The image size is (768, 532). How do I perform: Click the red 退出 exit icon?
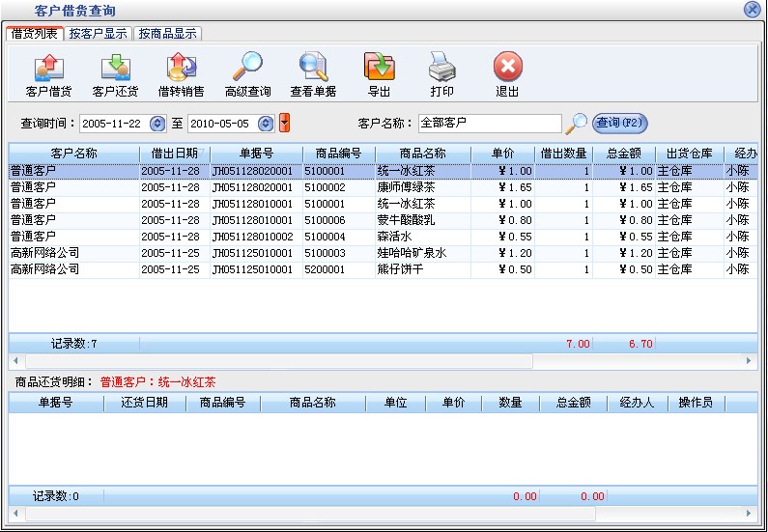(x=507, y=70)
